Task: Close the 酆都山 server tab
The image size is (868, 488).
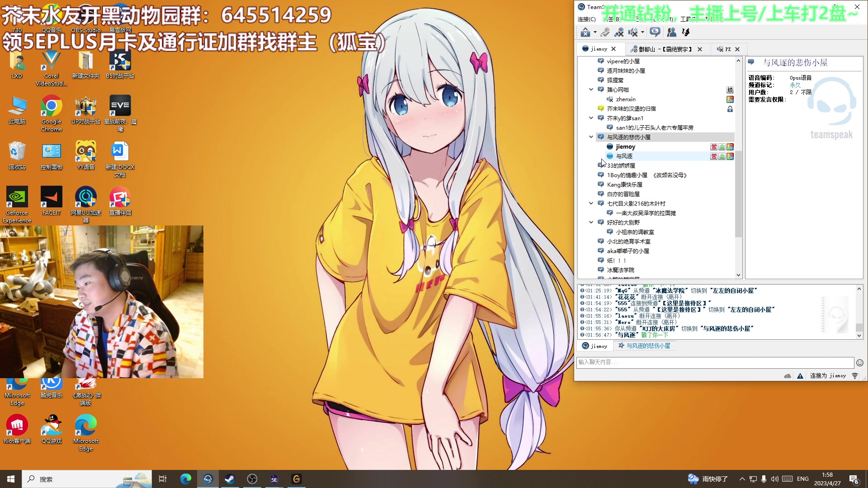Action: point(700,49)
